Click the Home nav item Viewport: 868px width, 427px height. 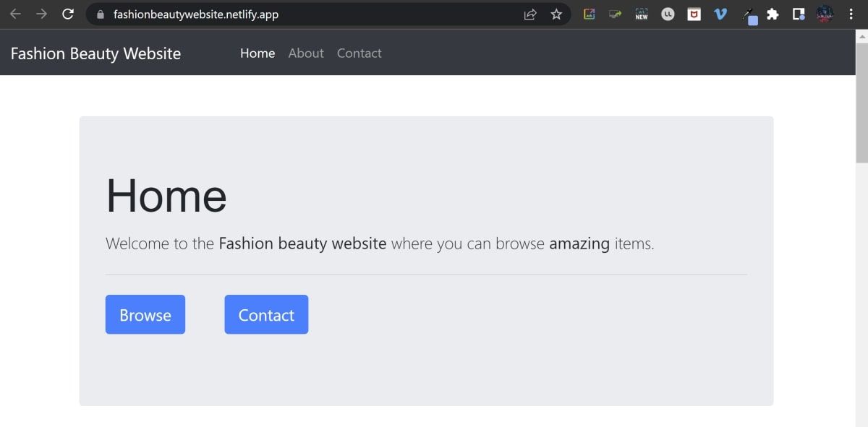[258, 53]
